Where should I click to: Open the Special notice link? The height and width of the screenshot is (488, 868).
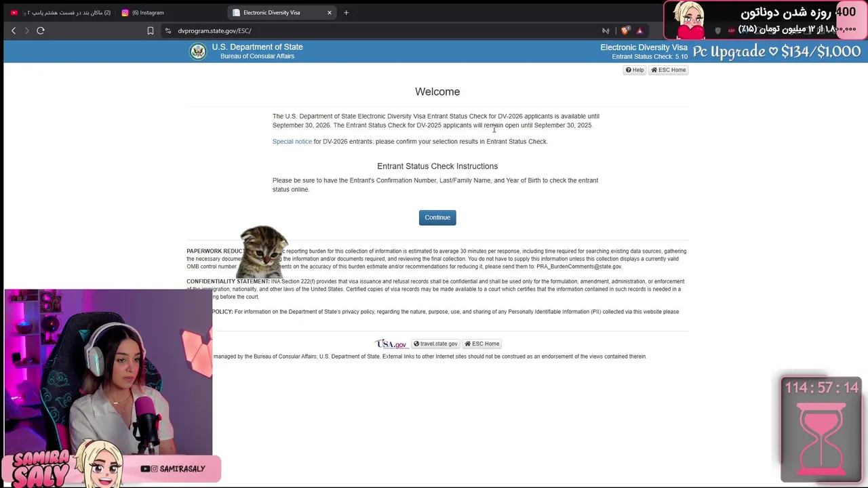pos(292,142)
